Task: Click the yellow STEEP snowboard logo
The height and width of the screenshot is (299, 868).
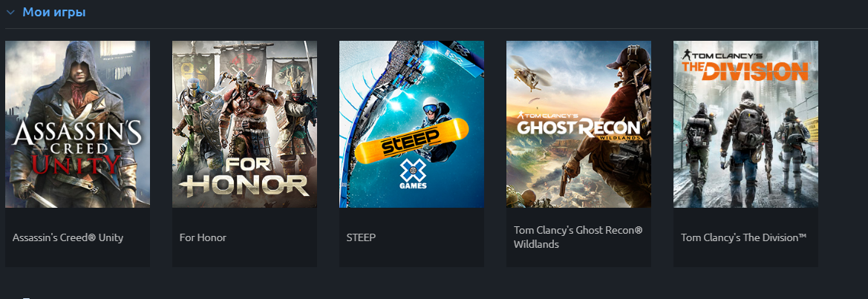Action: coord(411,139)
